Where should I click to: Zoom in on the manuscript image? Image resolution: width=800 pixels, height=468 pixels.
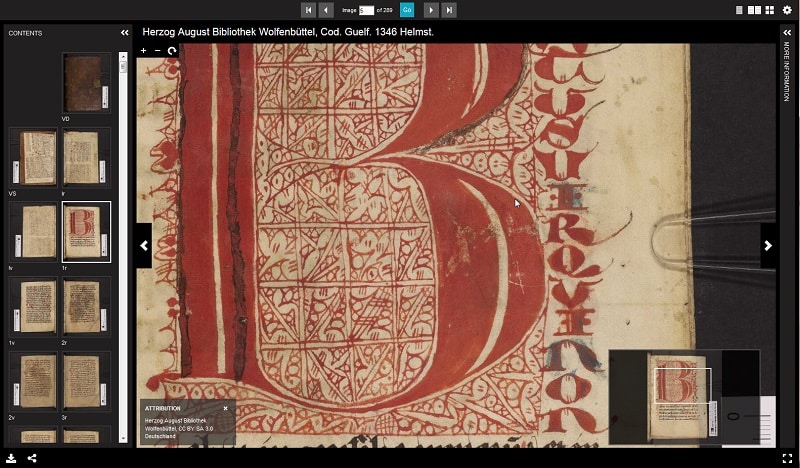[143, 51]
